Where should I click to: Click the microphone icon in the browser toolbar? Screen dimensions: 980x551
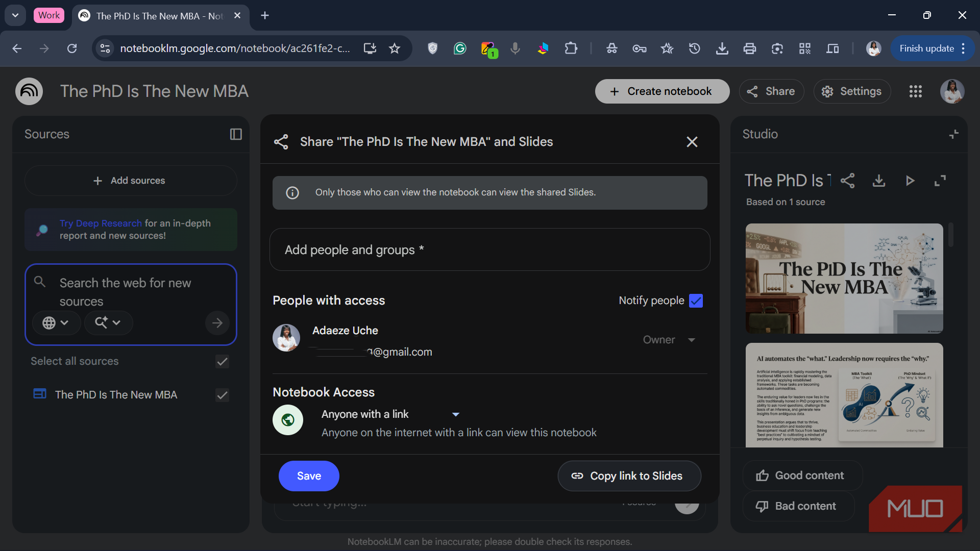[x=516, y=48]
